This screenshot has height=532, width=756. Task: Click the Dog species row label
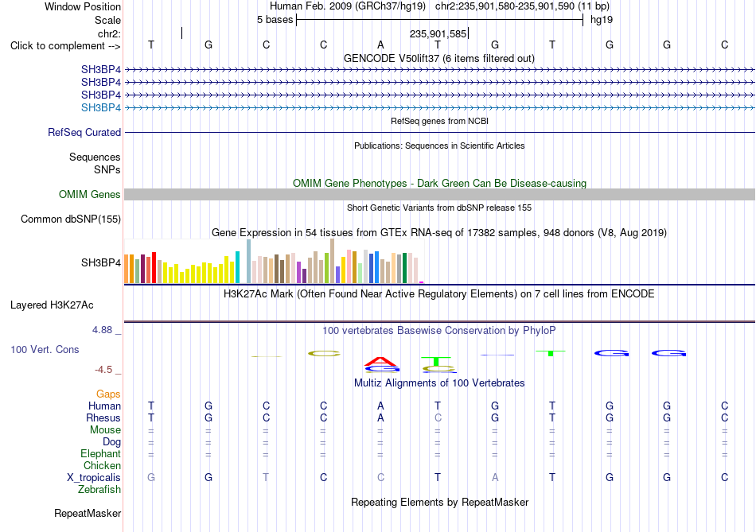point(111,442)
